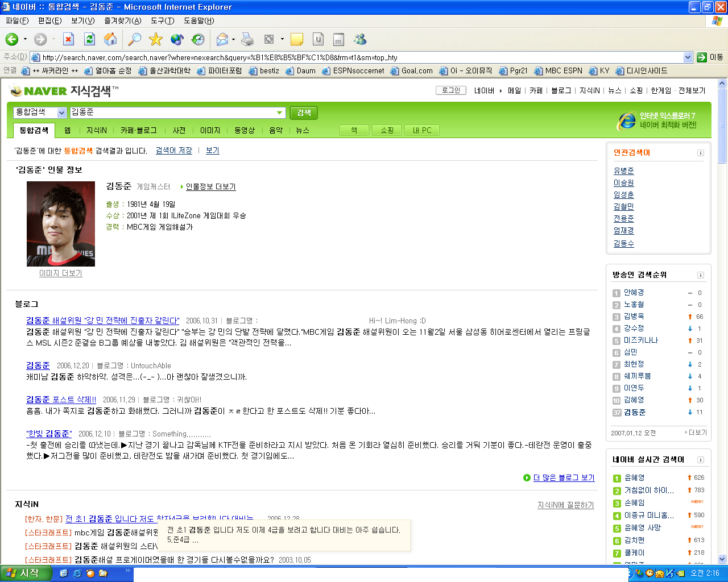Click the 로그인 login button

click(x=451, y=90)
